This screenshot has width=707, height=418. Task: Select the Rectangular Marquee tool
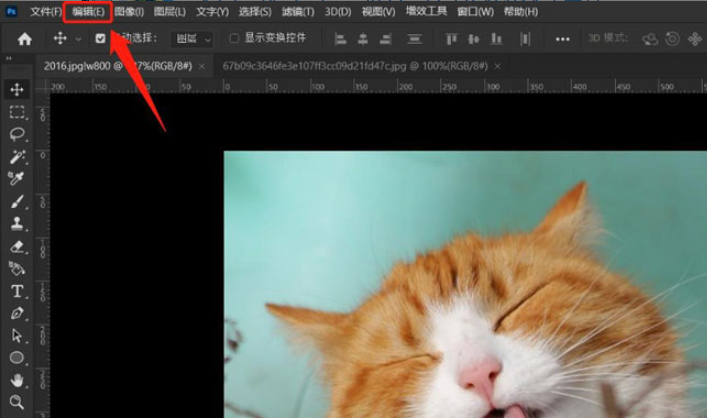[x=17, y=112]
